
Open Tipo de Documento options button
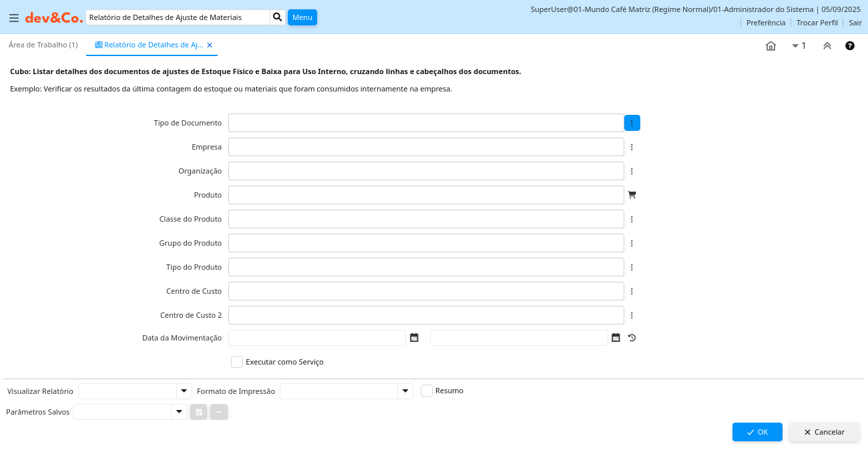[x=632, y=123]
